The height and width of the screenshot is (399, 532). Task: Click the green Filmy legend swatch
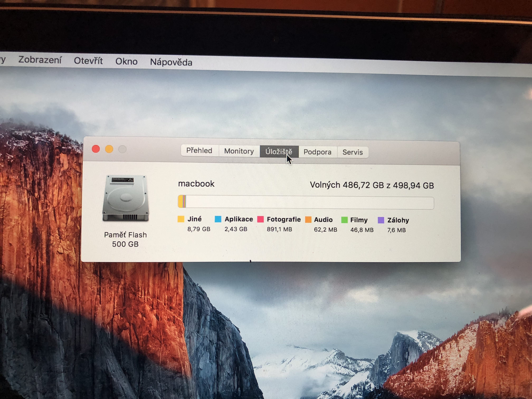344,220
